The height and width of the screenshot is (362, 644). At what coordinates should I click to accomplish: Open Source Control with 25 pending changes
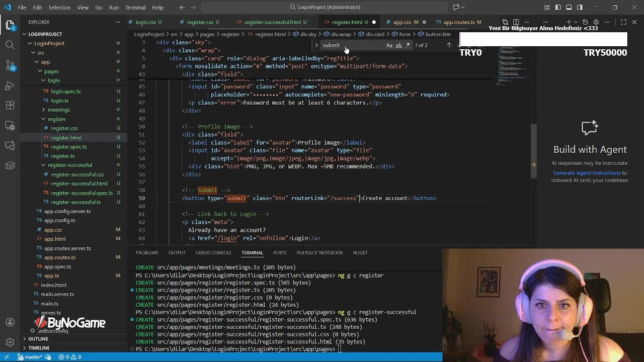pyautogui.click(x=10, y=65)
